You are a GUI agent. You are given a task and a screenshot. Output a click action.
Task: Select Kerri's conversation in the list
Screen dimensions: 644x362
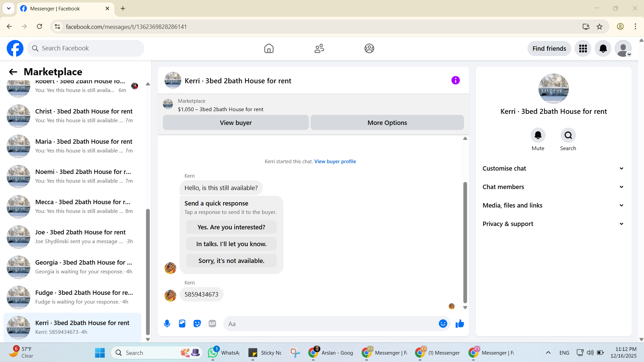(x=72, y=328)
